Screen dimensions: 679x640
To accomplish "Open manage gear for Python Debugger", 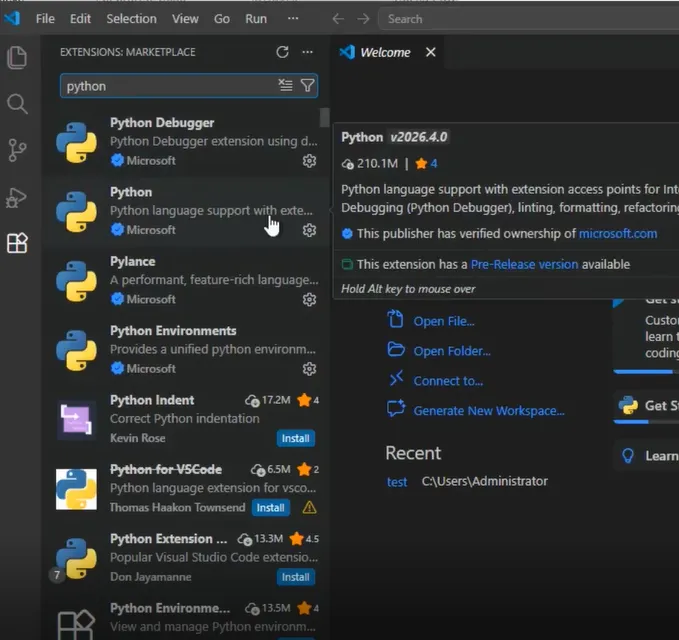I will [x=309, y=161].
